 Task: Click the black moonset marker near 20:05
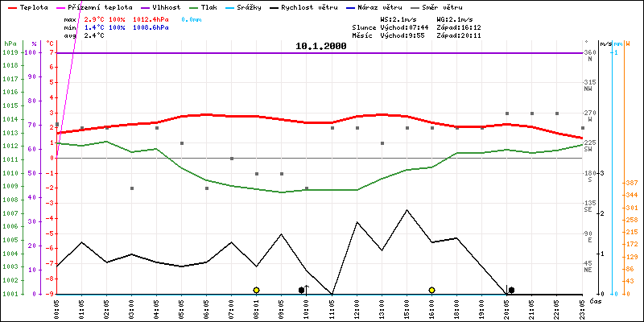(511, 290)
